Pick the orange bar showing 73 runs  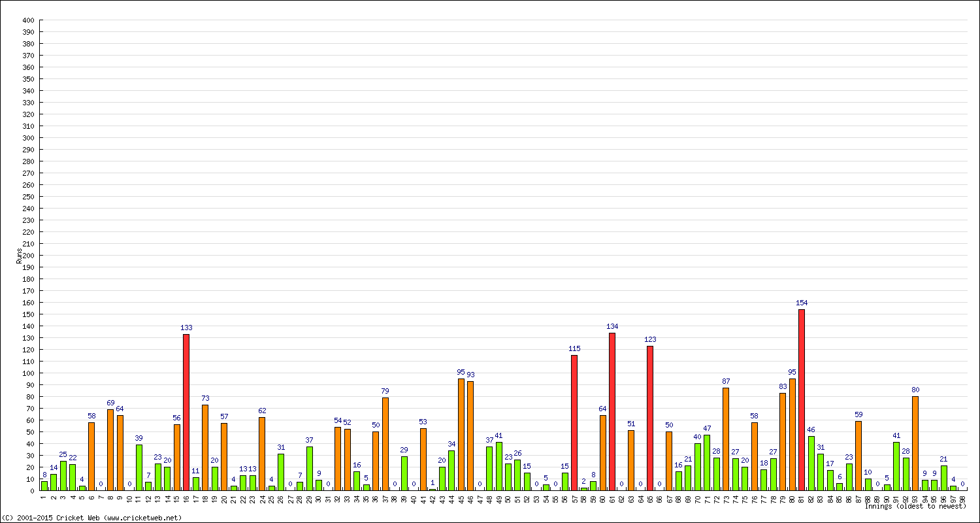point(205,448)
